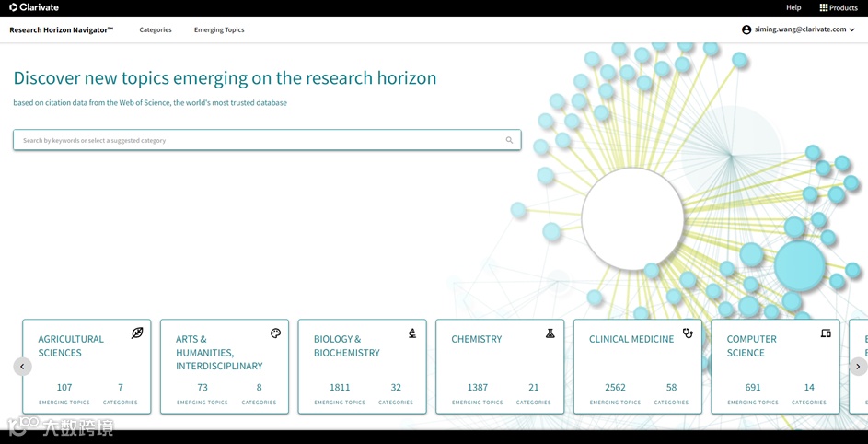This screenshot has width=868, height=444.
Task: Click the largest blue node in the graph
Action: click(800, 266)
